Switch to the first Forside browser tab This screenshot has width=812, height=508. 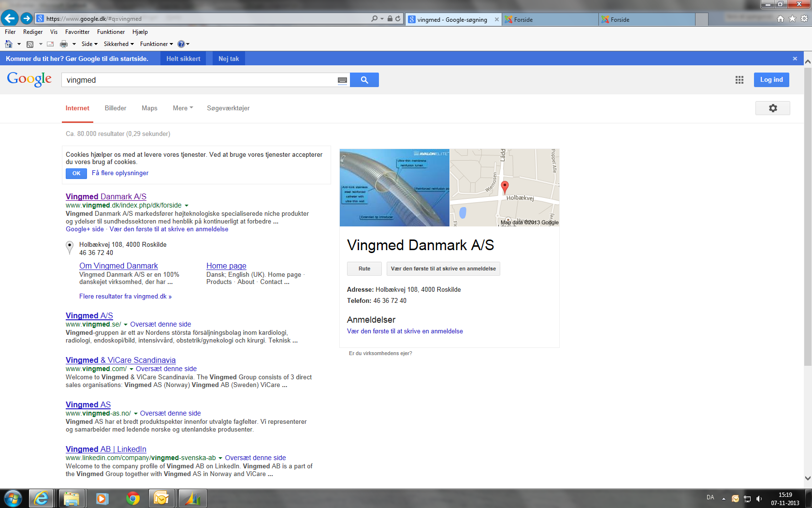pyautogui.click(x=550, y=20)
